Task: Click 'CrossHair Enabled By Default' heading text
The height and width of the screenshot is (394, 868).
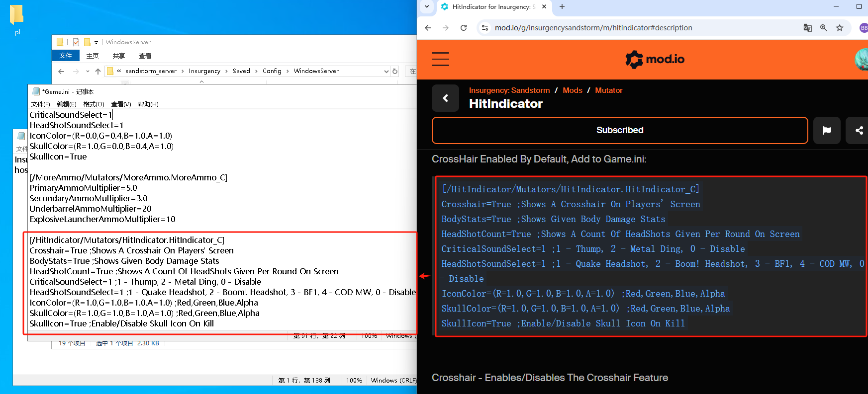Action: [539, 159]
